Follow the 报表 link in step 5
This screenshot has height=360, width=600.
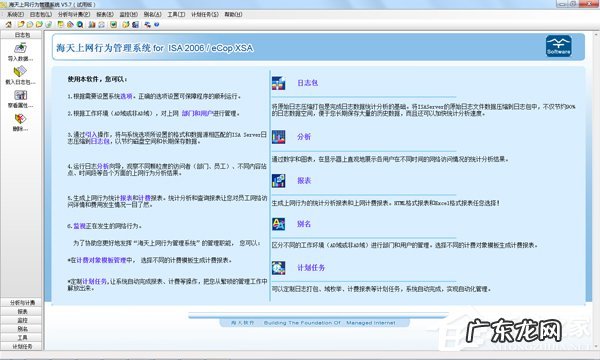click(126, 198)
